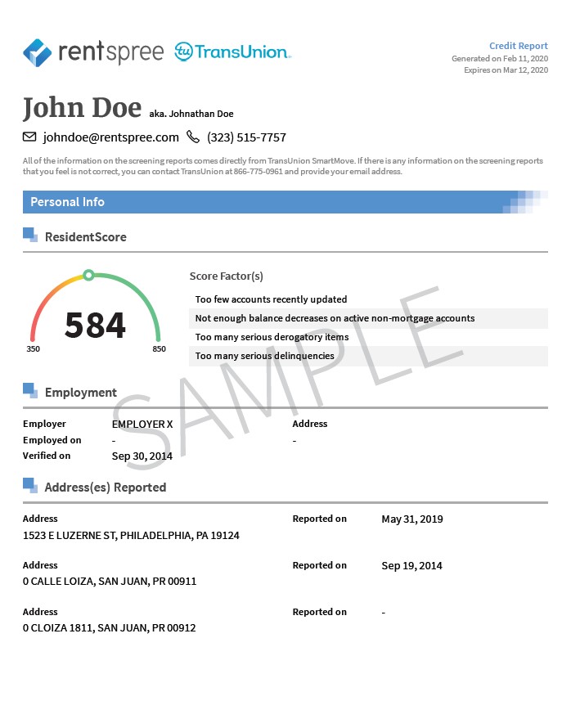Click the Sep 30, 2014 verified date
The height and width of the screenshot is (728, 571).
142,456
